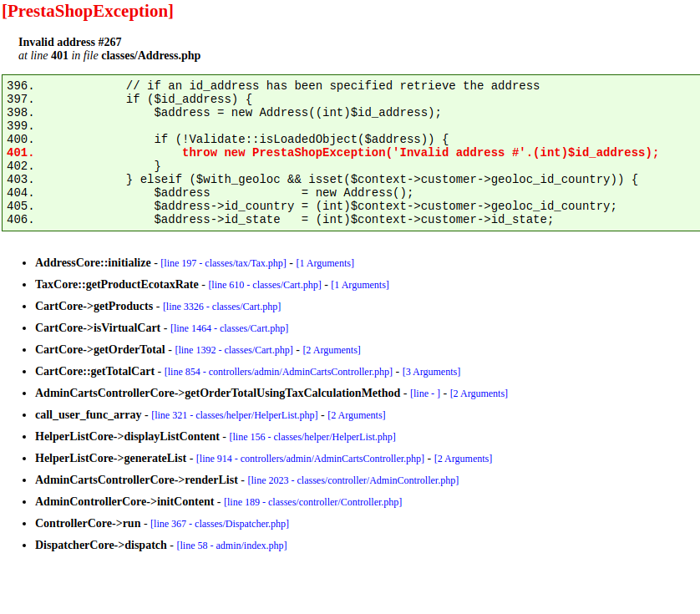The image size is (700, 614).
Task: Open the line 610 classes/Cart.php link
Action: tap(265, 285)
